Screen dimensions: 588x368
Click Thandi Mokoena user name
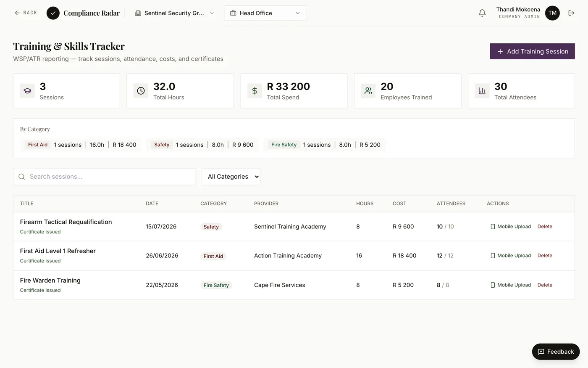[518, 10]
